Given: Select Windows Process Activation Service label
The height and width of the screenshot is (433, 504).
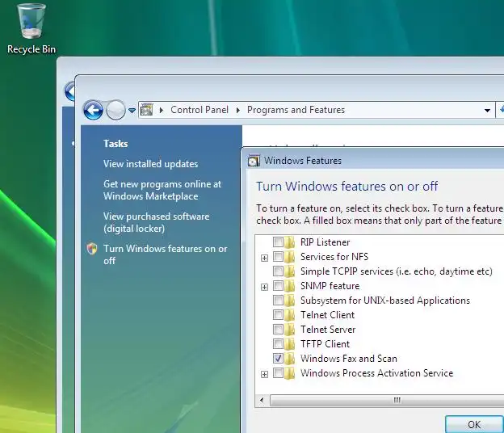Looking at the screenshot, I should pos(376,373).
